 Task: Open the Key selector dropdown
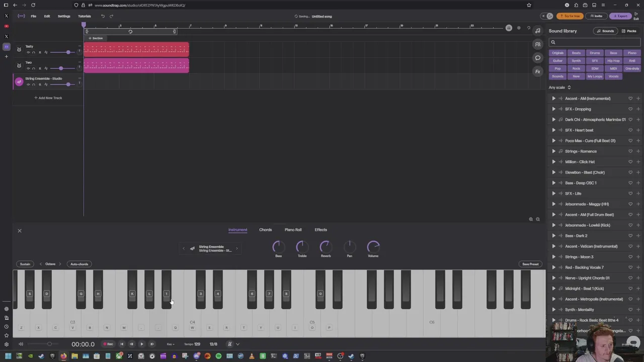(170, 344)
